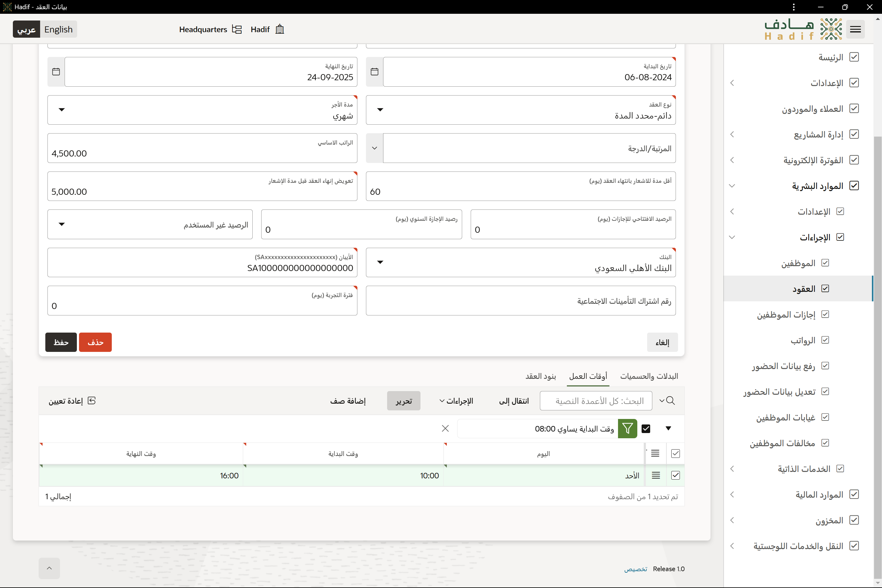Click the انتقال إلى go-to button
Screen dimensions: 882x588
(x=514, y=401)
